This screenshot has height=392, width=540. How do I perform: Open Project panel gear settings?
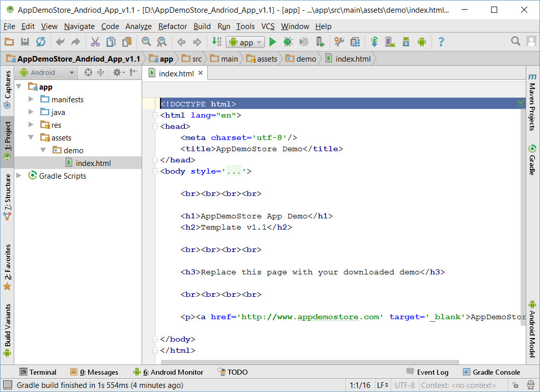coord(119,72)
